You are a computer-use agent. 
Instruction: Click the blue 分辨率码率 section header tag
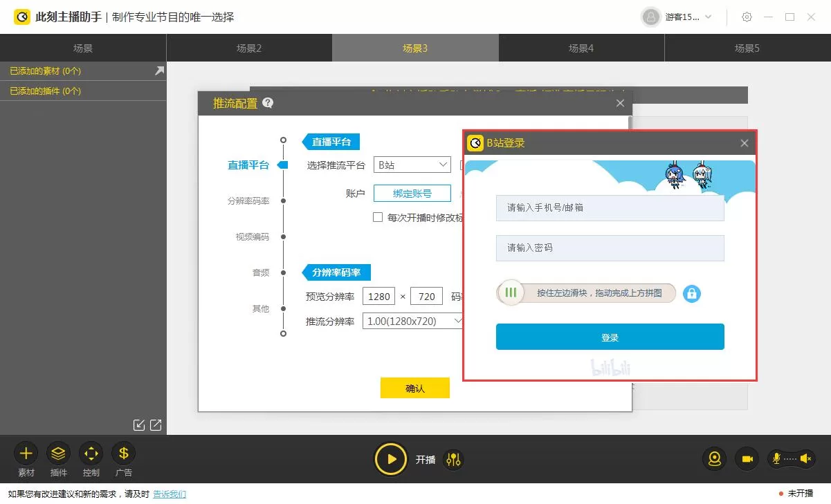pos(336,272)
